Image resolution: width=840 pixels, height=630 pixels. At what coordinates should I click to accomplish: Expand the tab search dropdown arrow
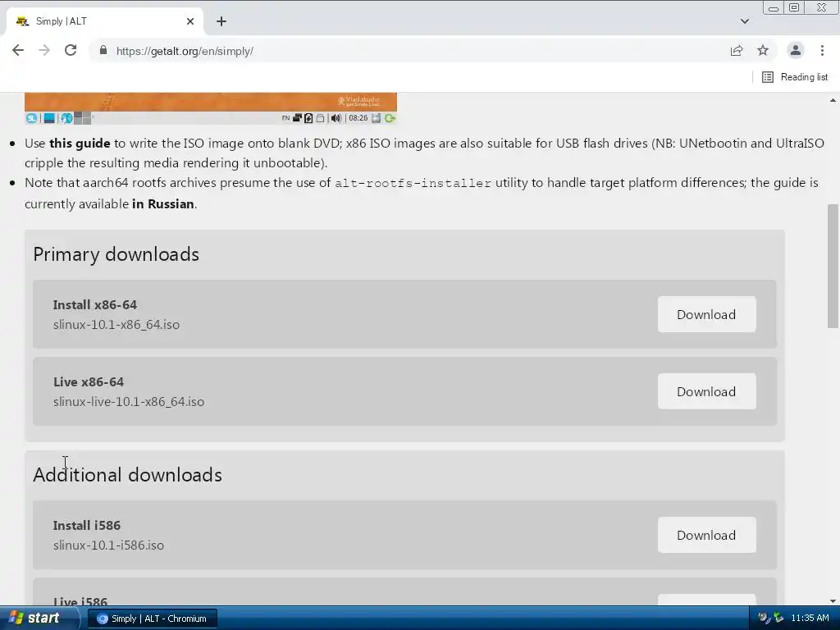[745, 21]
